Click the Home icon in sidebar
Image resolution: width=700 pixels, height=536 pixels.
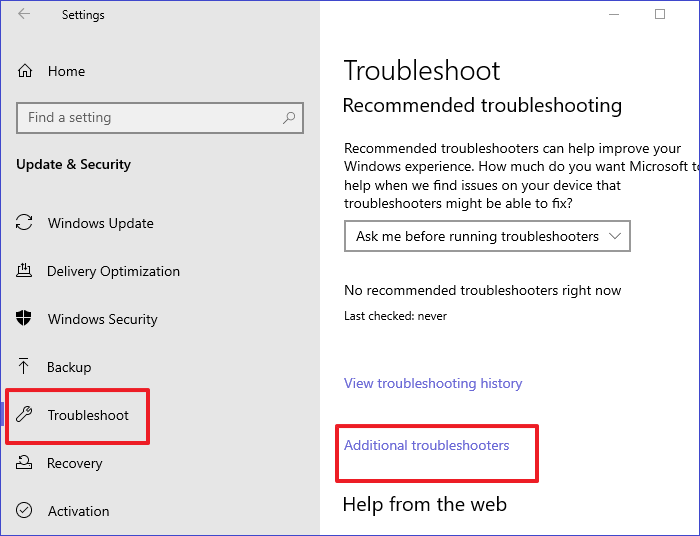tap(25, 71)
